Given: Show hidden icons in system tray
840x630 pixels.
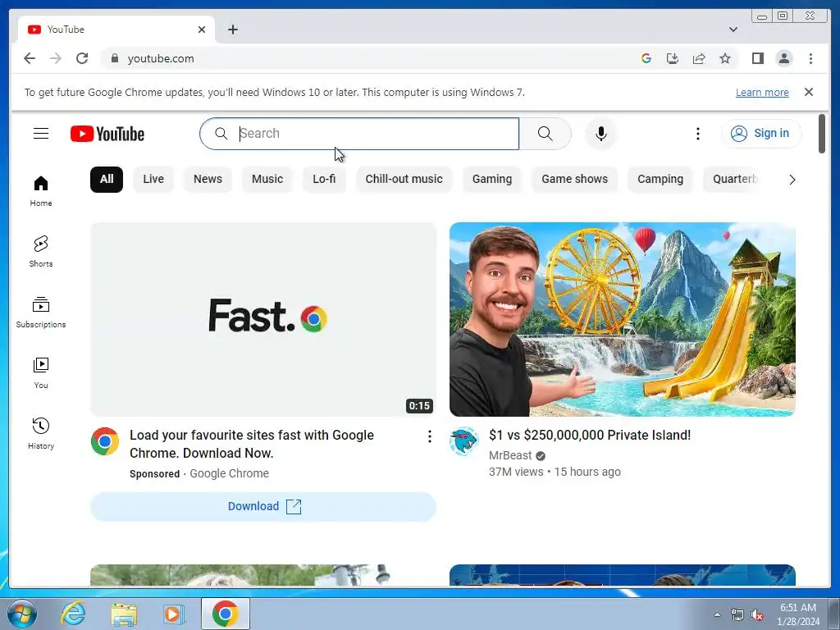Looking at the screenshot, I should tap(717, 614).
